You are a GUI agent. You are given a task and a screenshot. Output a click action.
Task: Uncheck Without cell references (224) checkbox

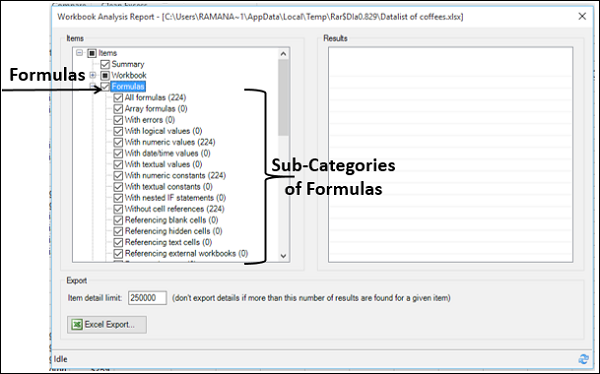tap(118, 209)
